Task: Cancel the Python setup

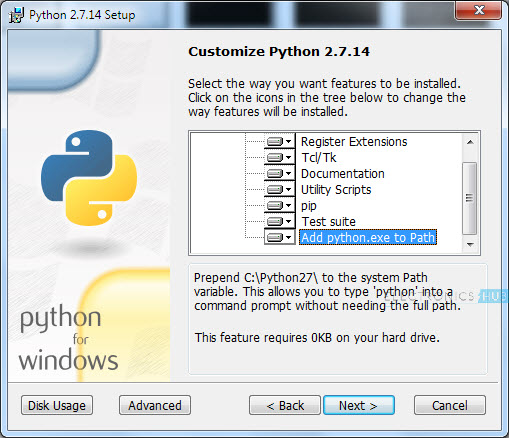Action: point(450,405)
